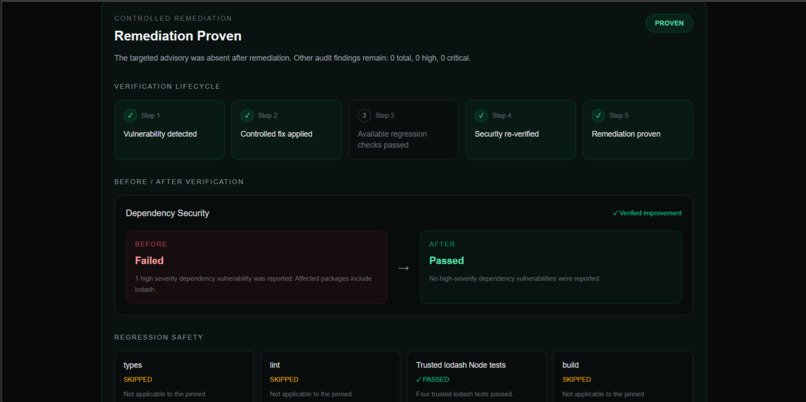The width and height of the screenshot is (806, 402).
Task: Click Trusted lodash Node tests card title
Action: [x=461, y=365]
